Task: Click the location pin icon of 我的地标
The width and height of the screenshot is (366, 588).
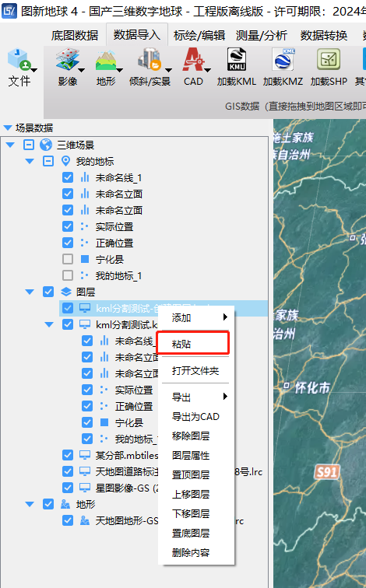Action: tap(65, 161)
